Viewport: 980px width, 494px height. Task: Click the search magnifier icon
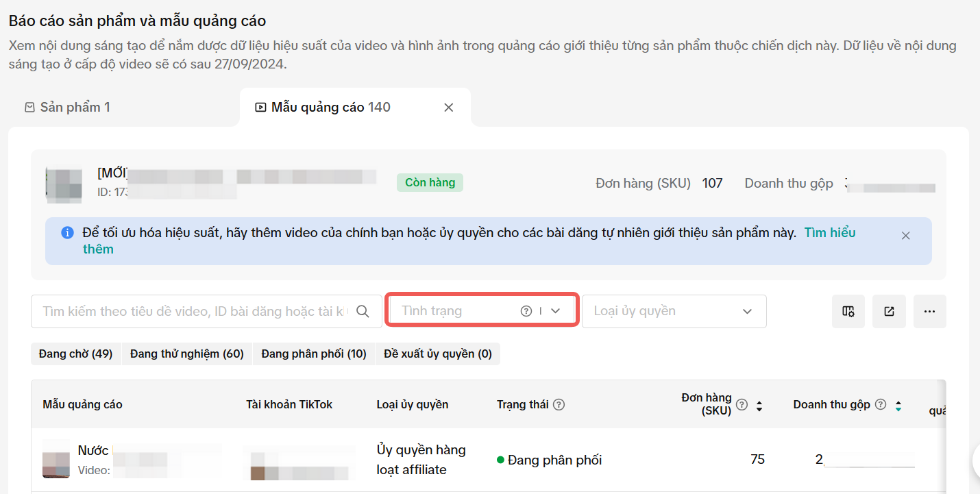(x=363, y=312)
